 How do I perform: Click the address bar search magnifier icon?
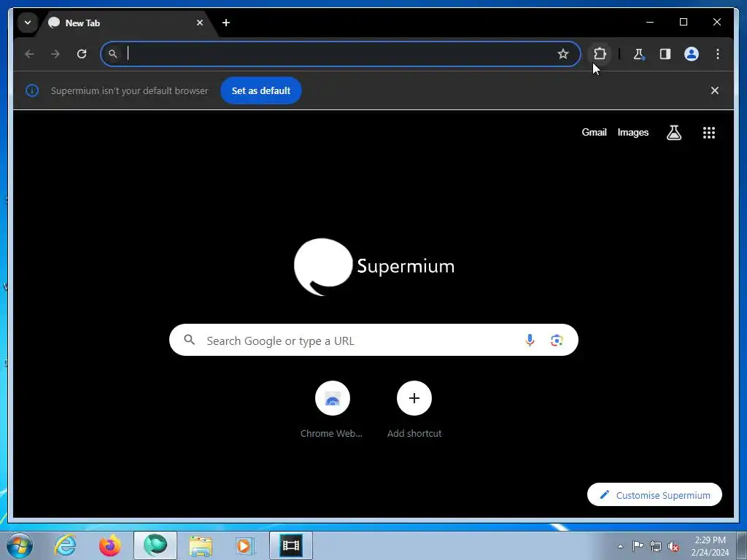pyautogui.click(x=113, y=54)
